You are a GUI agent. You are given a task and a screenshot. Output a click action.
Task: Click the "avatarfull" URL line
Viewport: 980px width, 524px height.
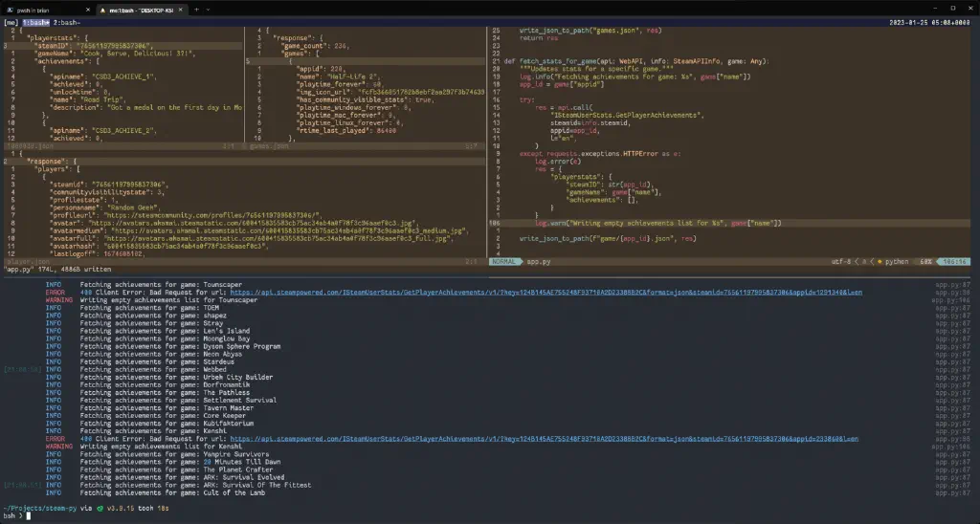252,239
